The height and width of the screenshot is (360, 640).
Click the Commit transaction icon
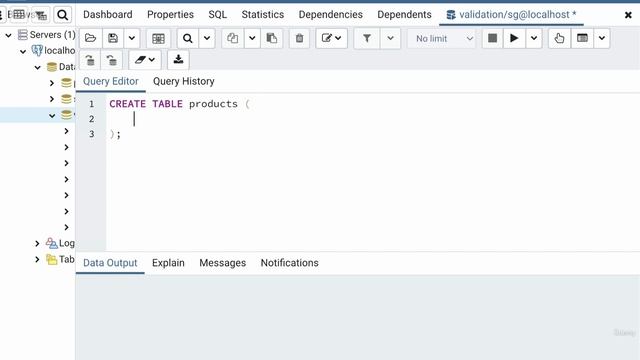(90, 60)
